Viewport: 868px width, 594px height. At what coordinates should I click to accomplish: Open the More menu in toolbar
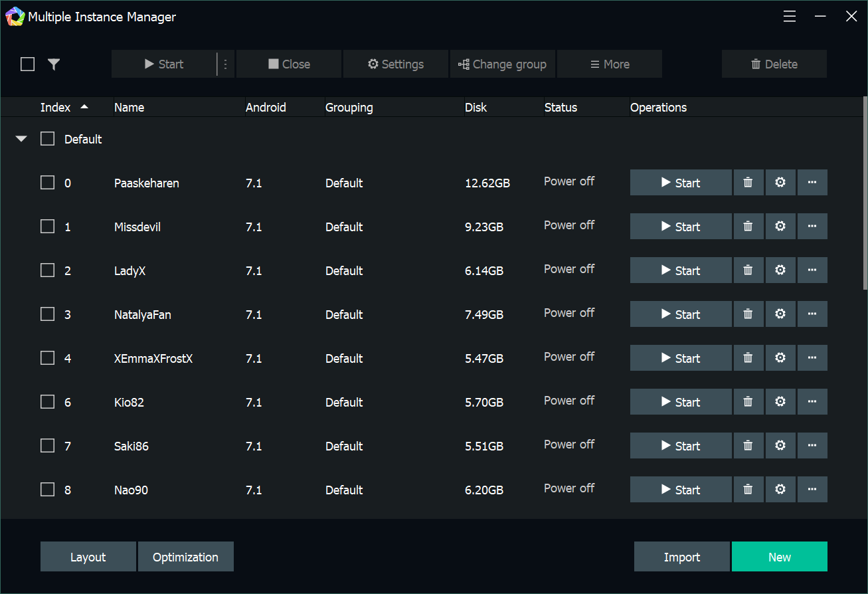pyautogui.click(x=610, y=64)
